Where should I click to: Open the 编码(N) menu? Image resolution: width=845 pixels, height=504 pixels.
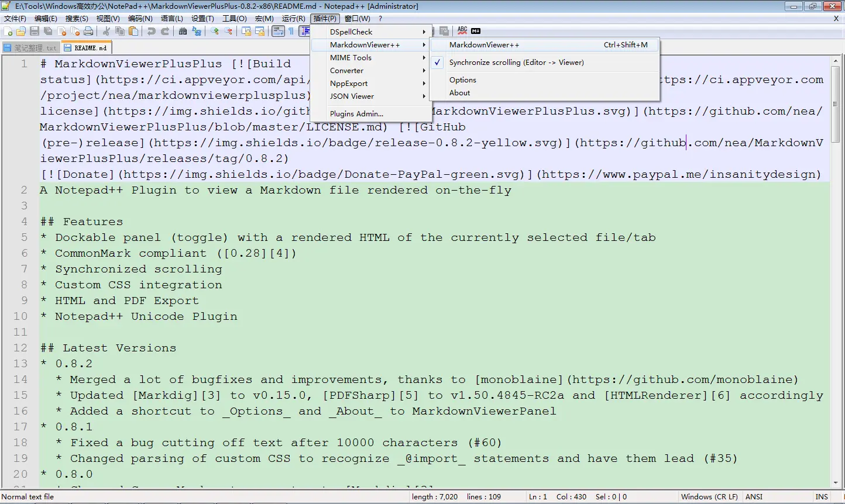point(140,19)
